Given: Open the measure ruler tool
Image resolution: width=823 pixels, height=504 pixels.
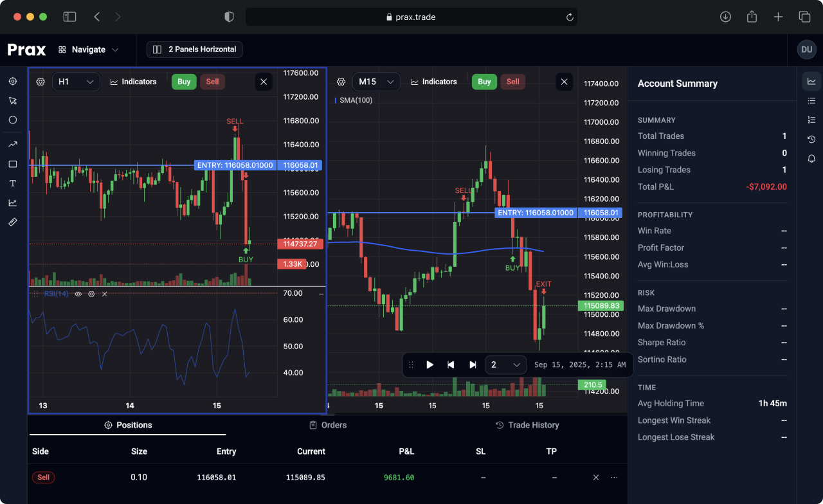Looking at the screenshot, I should pos(12,222).
